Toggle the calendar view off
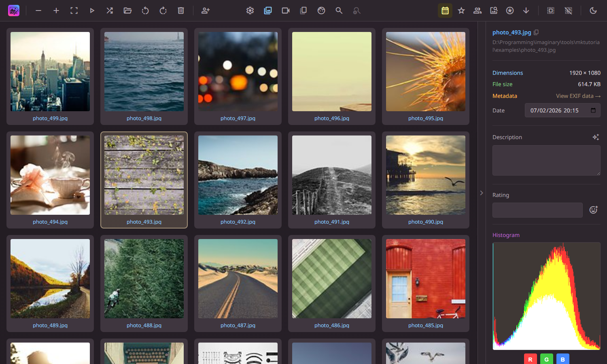The image size is (607, 364). [x=445, y=11]
